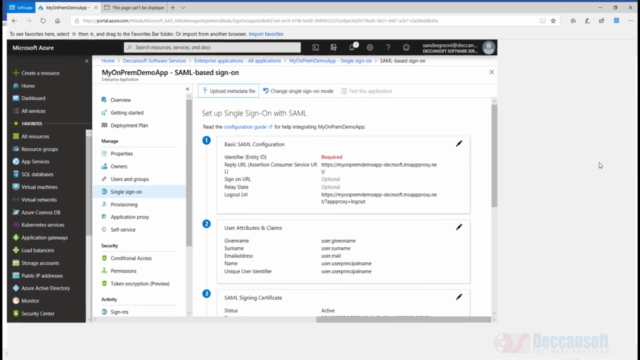The width and height of the screenshot is (640, 360).
Task: Click Upload metadata file button
Action: (x=229, y=91)
